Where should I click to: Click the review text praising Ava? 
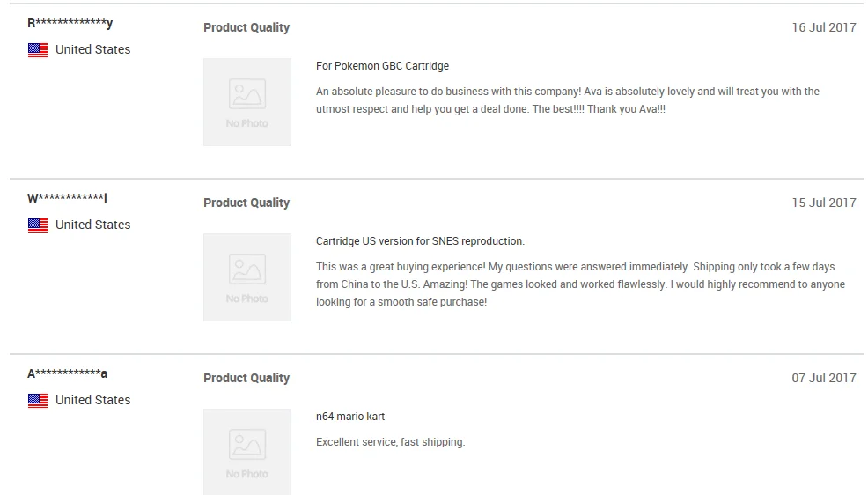(567, 100)
